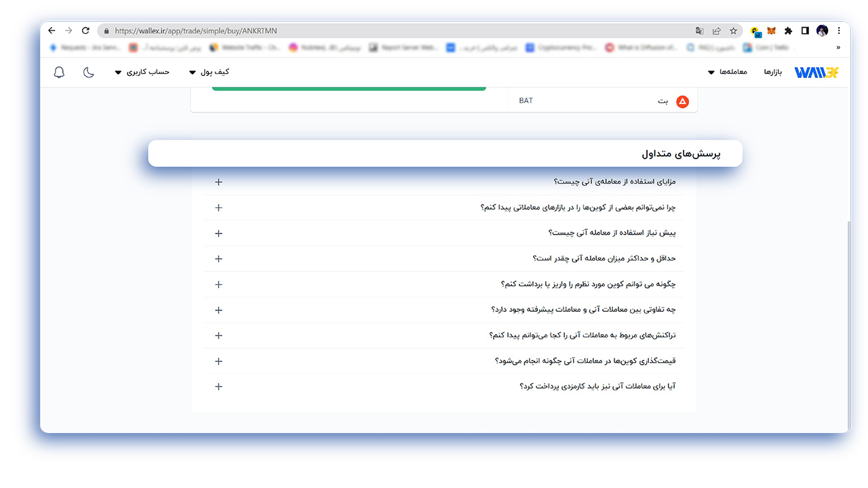Expand plus for مزایای استفاده از معامله‌ی آنی چیست
868x488 pixels.
tap(218, 182)
